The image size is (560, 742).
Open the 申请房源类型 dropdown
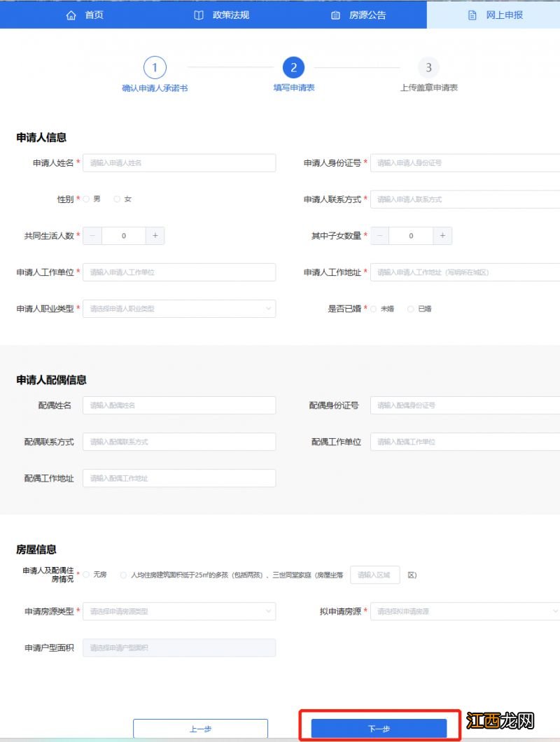[178, 611]
